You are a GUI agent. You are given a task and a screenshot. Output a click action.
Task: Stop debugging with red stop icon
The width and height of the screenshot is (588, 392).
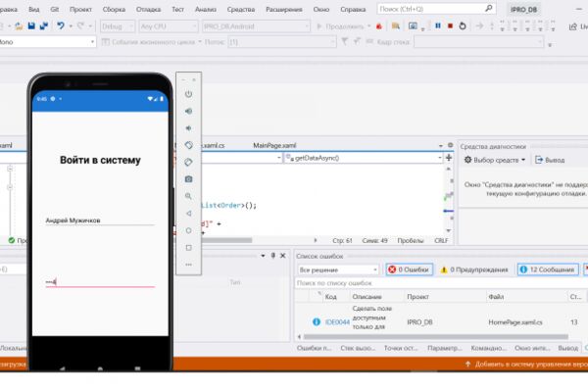(x=451, y=25)
